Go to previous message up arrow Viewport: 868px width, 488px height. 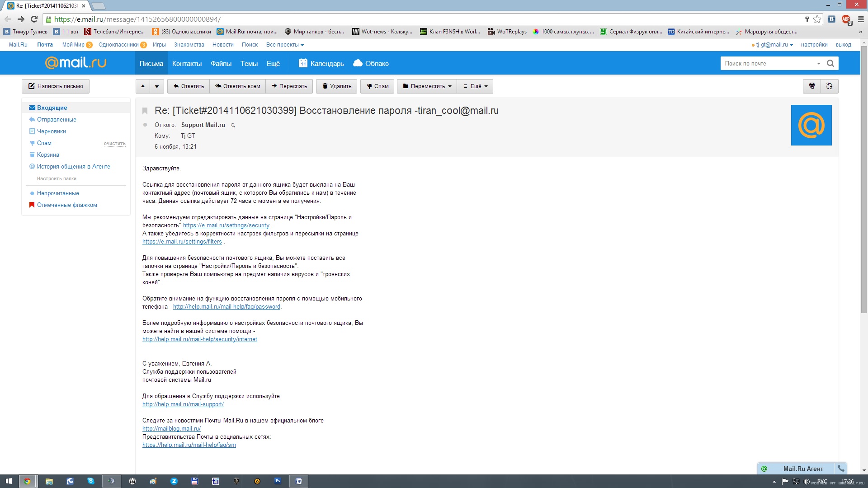tap(143, 86)
